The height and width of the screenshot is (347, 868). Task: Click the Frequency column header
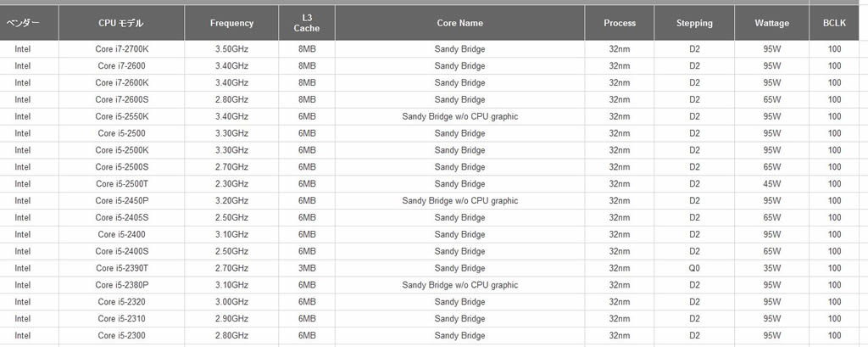tap(231, 23)
